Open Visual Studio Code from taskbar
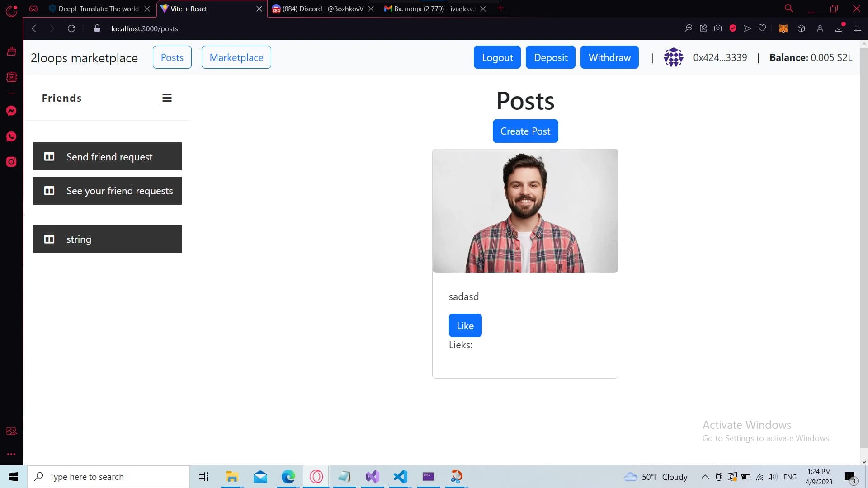The width and height of the screenshot is (868, 488). point(401,477)
